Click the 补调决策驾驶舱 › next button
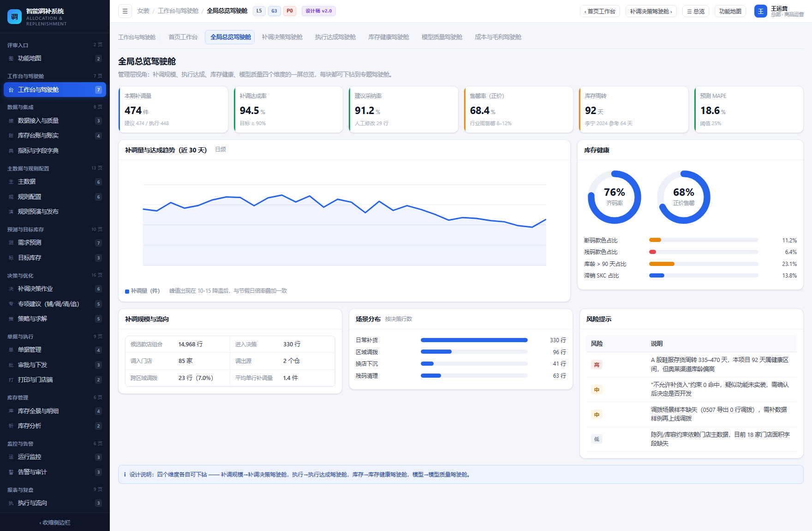The image size is (812, 531). click(651, 11)
